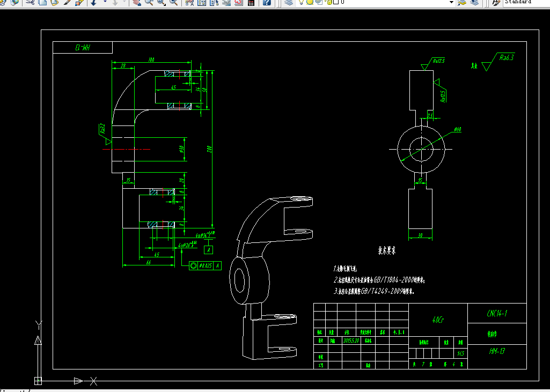The height and width of the screenshot is (392, 550).
Task: Open the Standard text style dropdown
Action: click(x=526, y=2)
